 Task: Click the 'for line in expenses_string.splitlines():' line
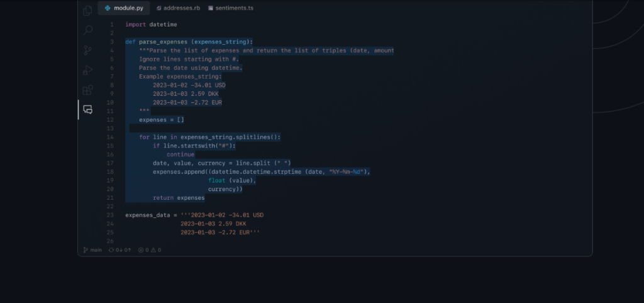[x=210, y=137]
